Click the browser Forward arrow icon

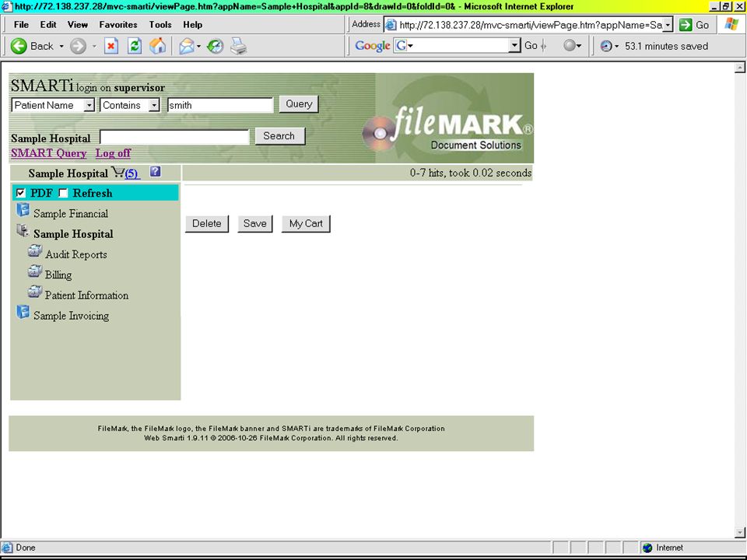click(x=78, y=46)
